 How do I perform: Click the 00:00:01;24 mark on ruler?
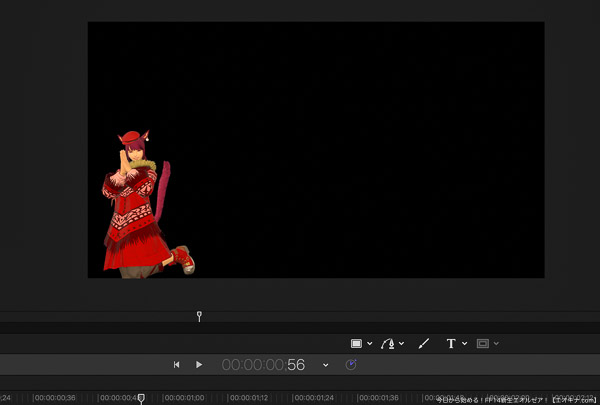(314, 398)
